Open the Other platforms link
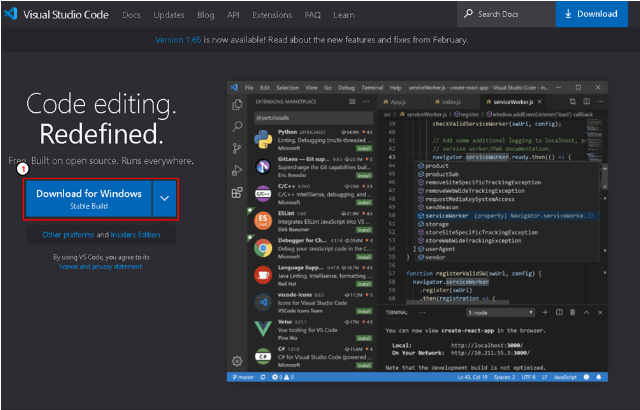Screen dimensions: 640x410 point(68,235)
